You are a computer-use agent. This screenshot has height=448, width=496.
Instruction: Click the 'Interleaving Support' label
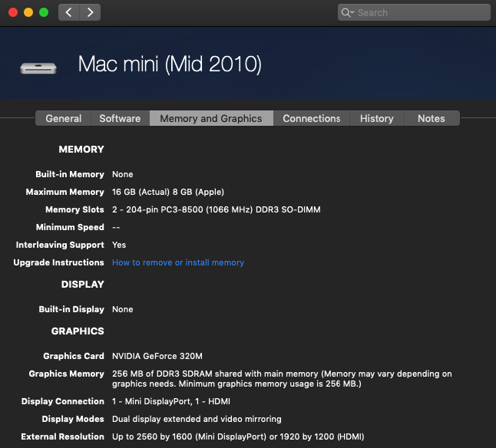[x=60, y=245]
